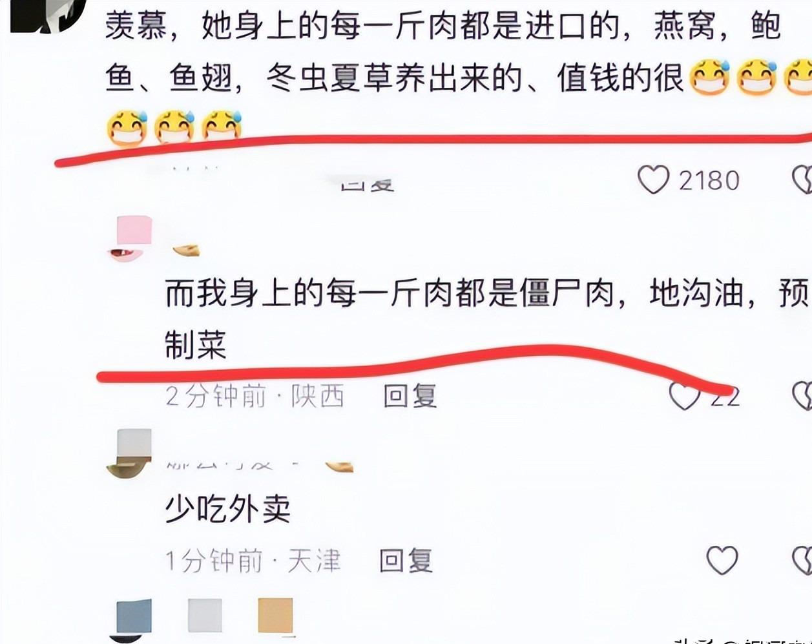Like the comment with 2180 likes

click(x=653, y=180)
